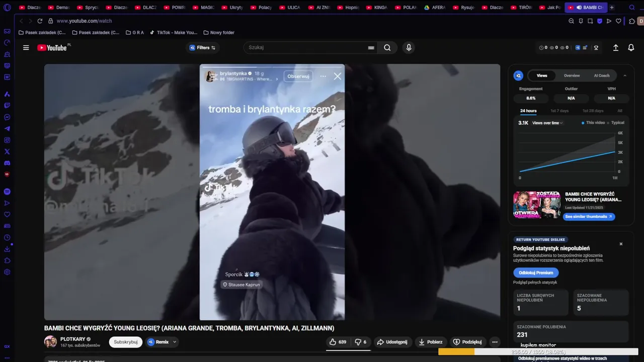The image size is (644, 362).
Task: Open the PLOTKARY channel name link
Action: click(73, 339)
